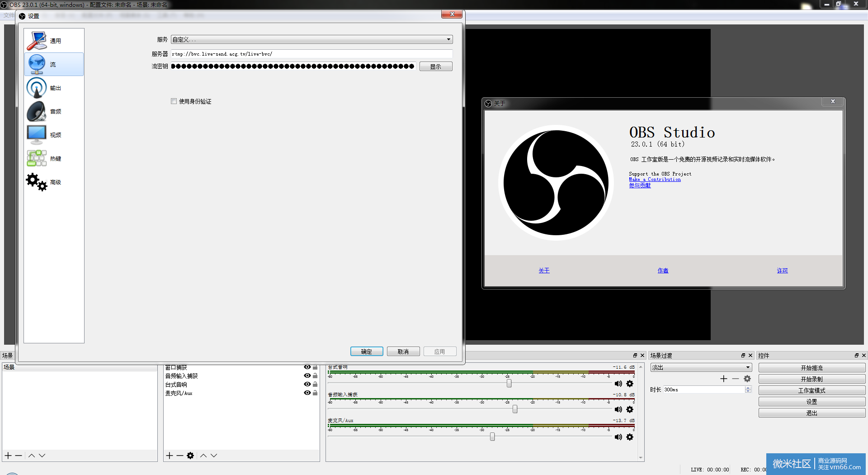The height and width of the screenshot is (475, 868).
Task: Lock the 麦克风/Aux source
Action: point(315,393)
